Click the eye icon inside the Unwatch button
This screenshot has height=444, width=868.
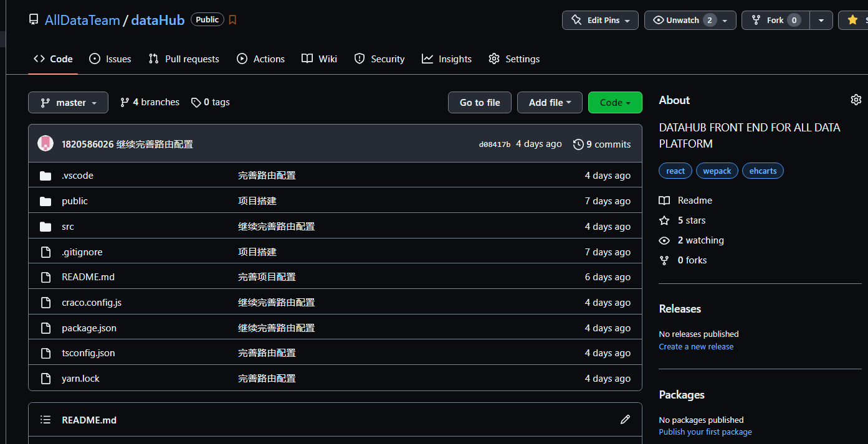[x=658, y=20]
